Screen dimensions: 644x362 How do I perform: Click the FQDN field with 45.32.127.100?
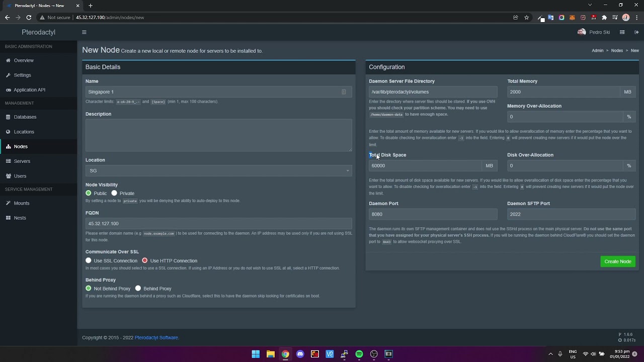click(219, 224)
